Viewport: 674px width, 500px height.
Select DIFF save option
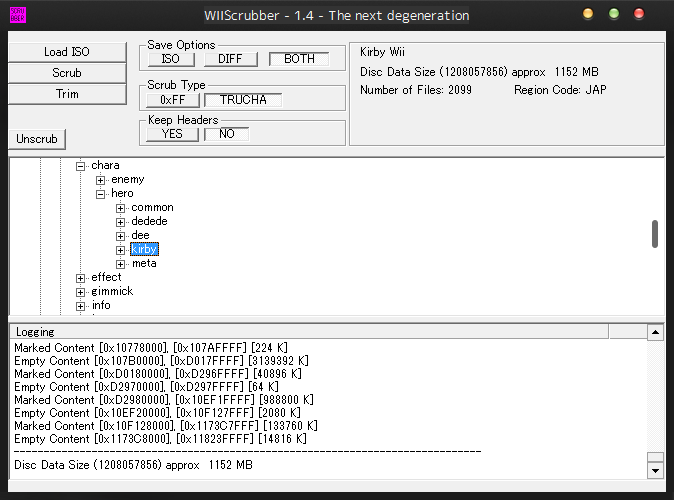230,59
